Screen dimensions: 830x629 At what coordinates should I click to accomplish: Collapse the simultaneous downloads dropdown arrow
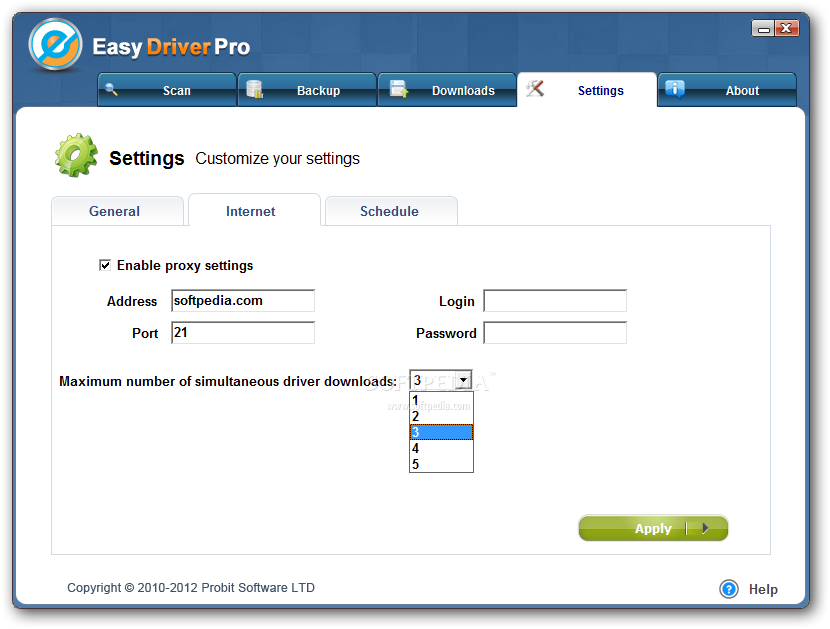click(x=463, y=380)
